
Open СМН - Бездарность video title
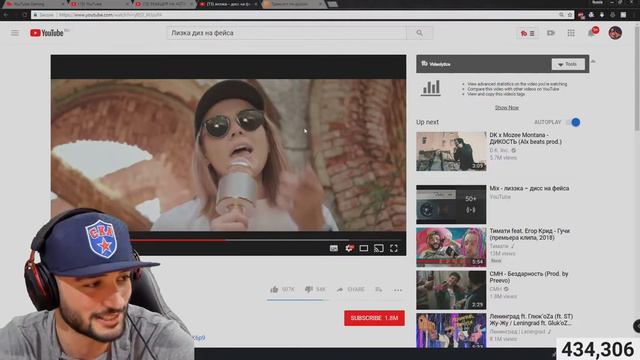(x=529, y=277)
